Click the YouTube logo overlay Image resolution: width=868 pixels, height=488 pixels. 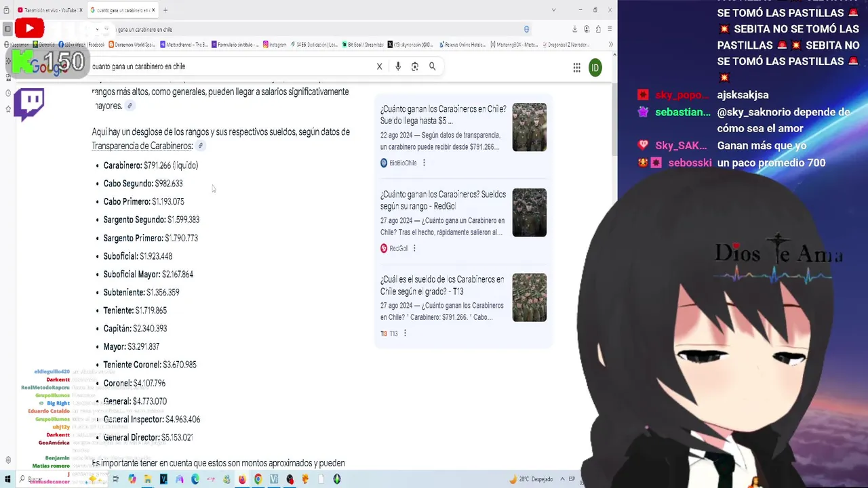click(x=28, y=28)
